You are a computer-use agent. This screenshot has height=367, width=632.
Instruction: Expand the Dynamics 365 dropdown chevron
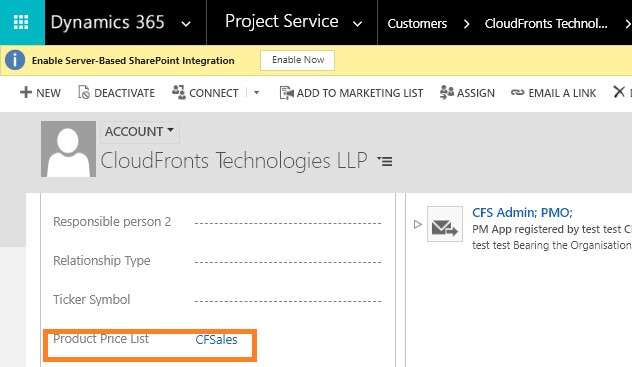tap(186, 24)
